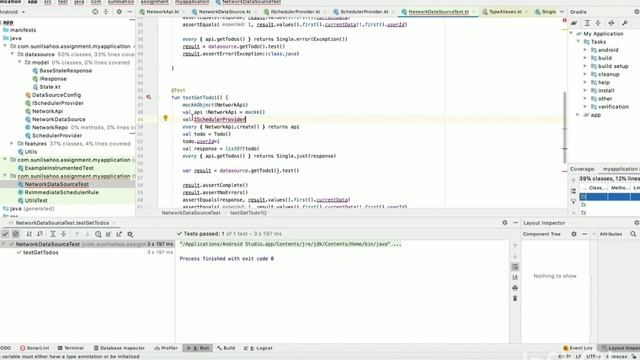Click the intention lightbulb in editor gutter

click(x=165, y=118)
